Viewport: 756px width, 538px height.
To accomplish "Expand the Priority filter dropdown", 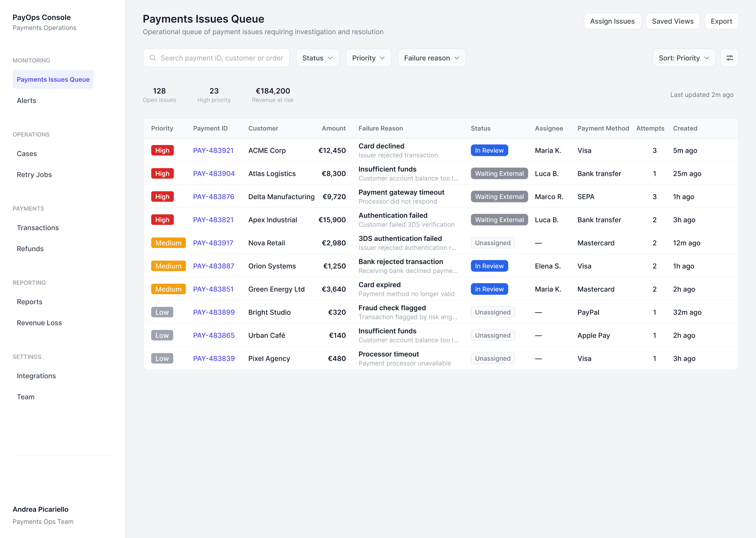I will pos(368,58).
